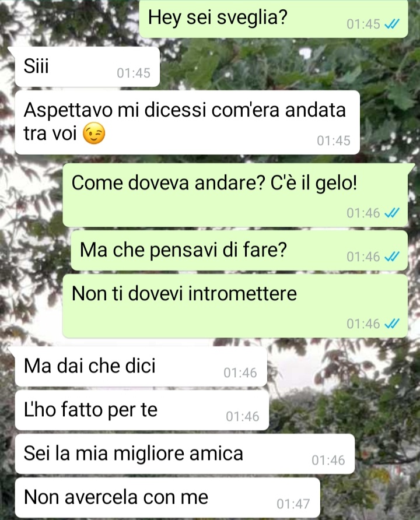420x520 pixels.
Task: Tap the 'Hey sei sveglia?' message bubble
Action: click(274, 19)
